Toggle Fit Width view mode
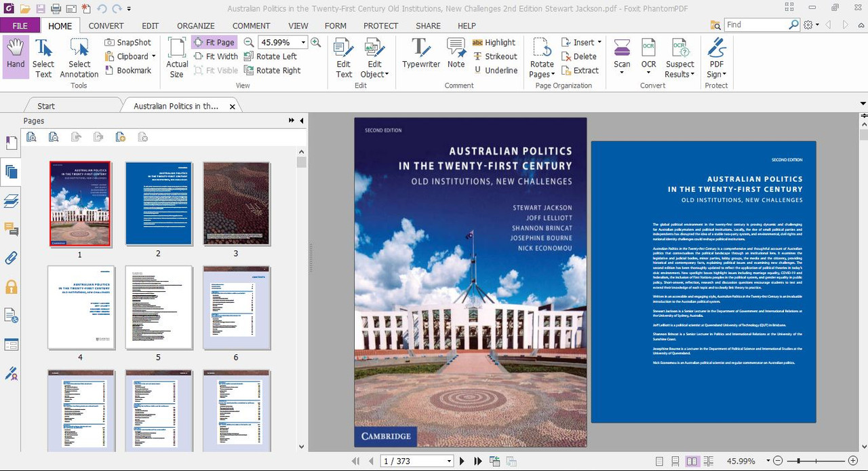Viewport: 868px width, 471px height. (x=216, y=56)
